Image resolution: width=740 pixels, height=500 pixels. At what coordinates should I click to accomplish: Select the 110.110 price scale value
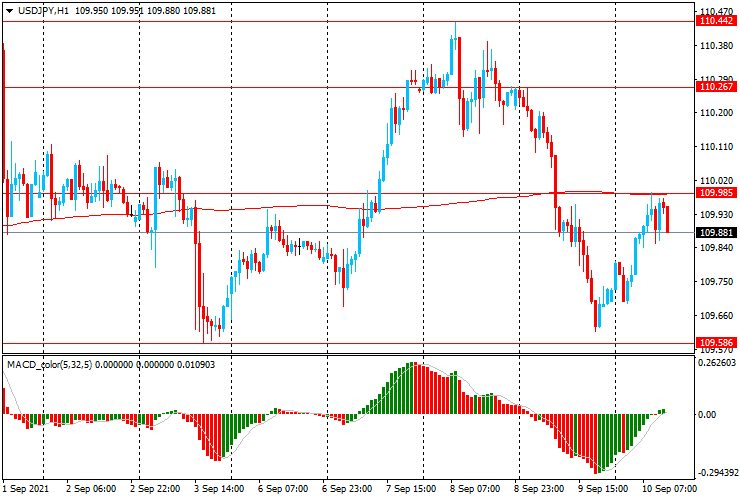click(x=717, y=147)
